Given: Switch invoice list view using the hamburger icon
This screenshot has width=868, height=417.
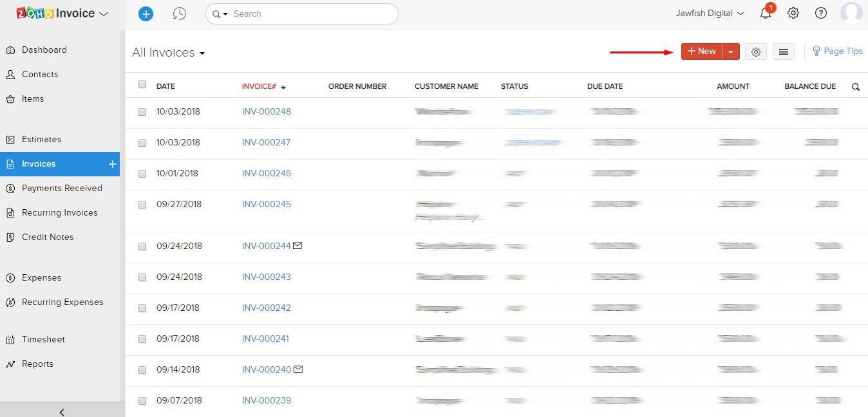Looking at the screenshot, I should 784,51.
